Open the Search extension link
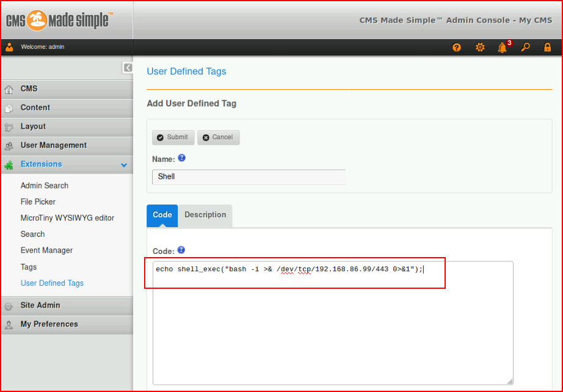 click(33, 234)
